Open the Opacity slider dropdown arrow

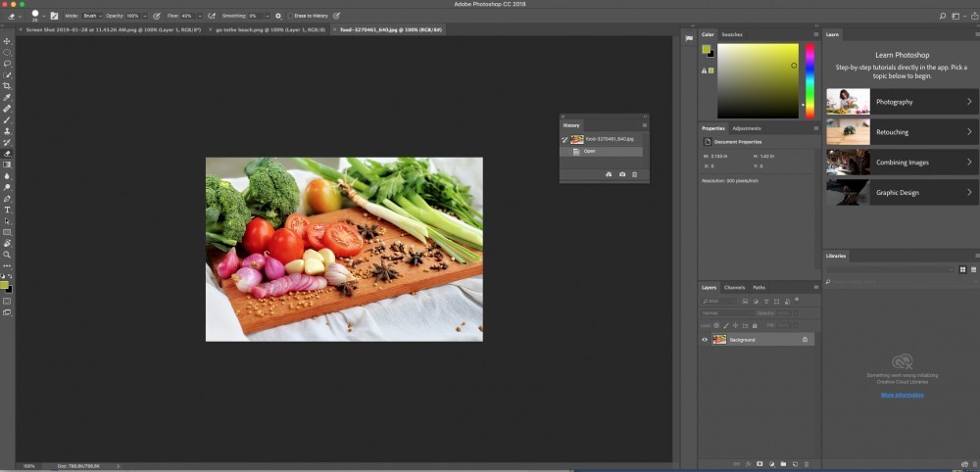pos(145,16)
